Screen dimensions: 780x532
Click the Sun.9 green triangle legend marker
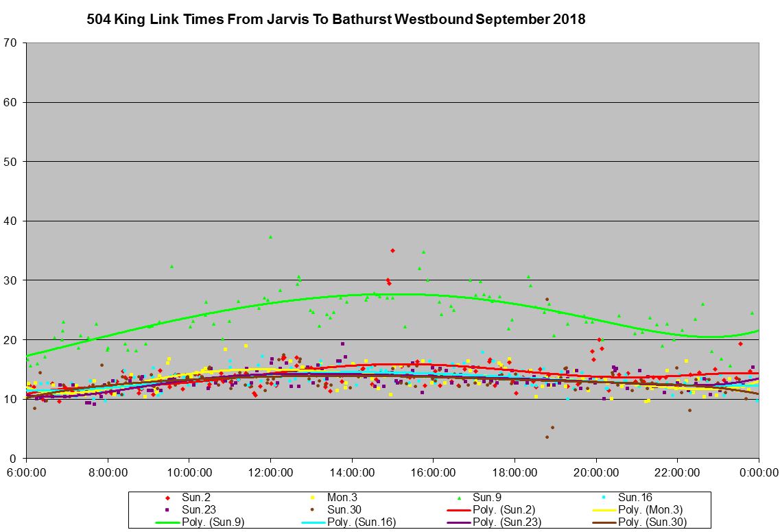coord(459,497)
